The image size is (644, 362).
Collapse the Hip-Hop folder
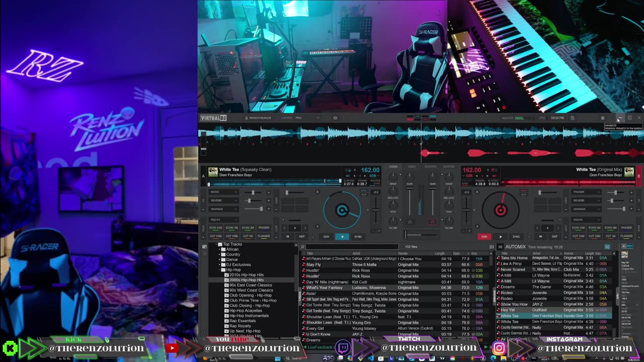pos(220,270)
